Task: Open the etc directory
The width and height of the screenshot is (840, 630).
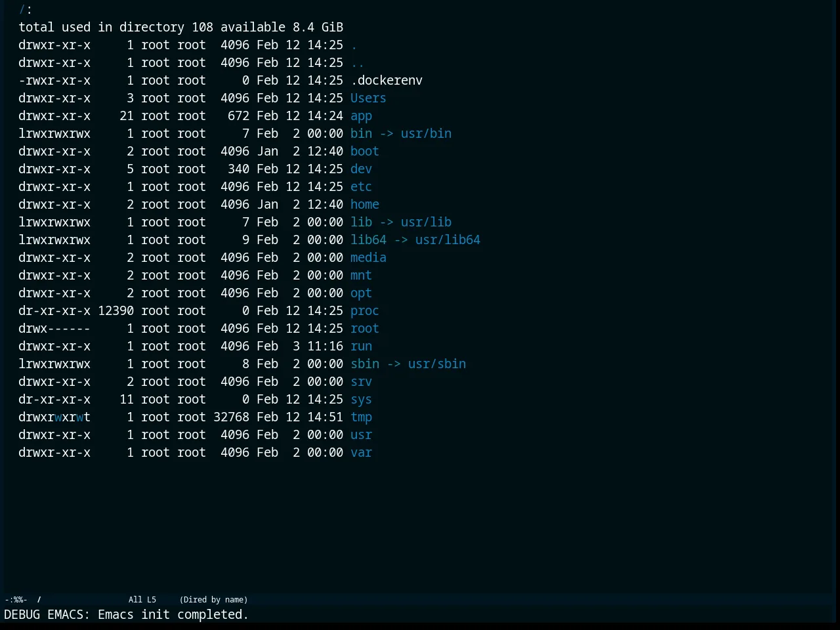Action: tap(361, 187)
